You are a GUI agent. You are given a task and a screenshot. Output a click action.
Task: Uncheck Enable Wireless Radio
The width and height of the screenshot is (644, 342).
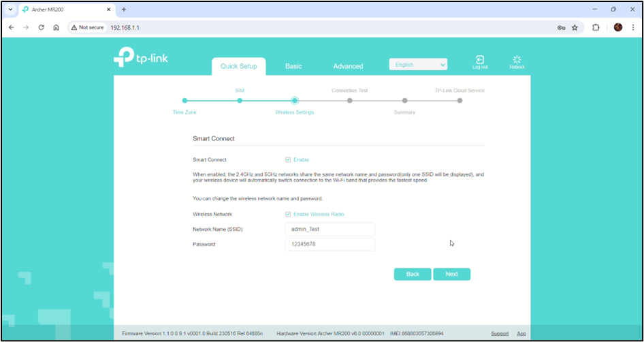point(288,214)
